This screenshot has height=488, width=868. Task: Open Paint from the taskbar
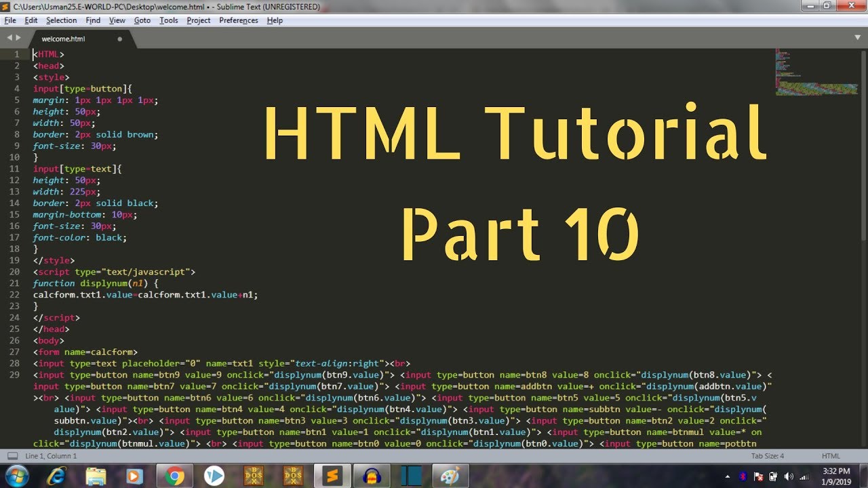(450, 476)
